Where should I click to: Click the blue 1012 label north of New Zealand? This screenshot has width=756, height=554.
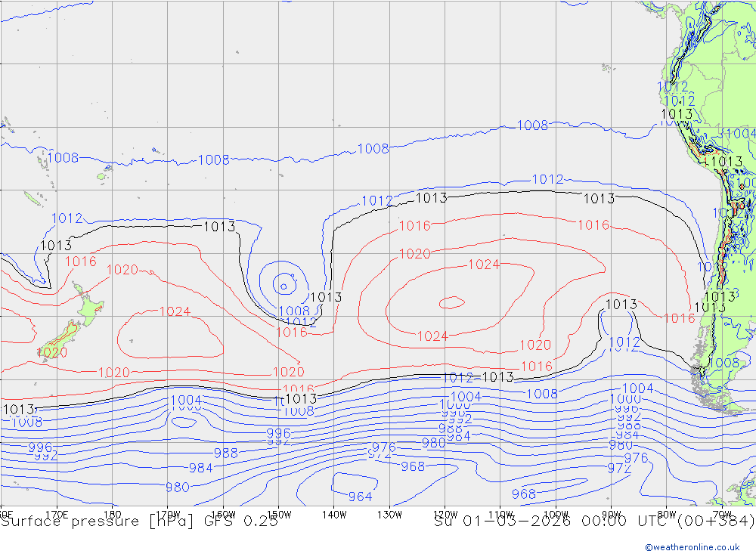(67, 218)
